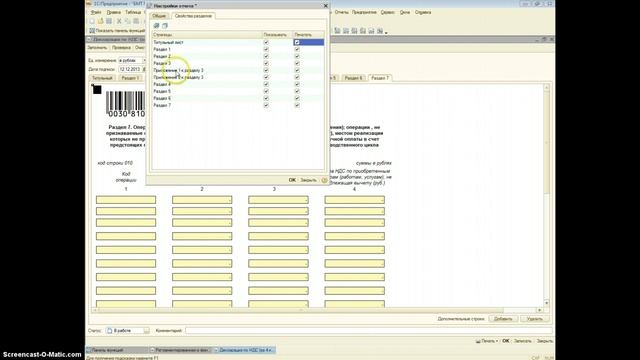Toggle the Показывать checkbox for Титульный лист
640x360 pixels.
(266, 42)
